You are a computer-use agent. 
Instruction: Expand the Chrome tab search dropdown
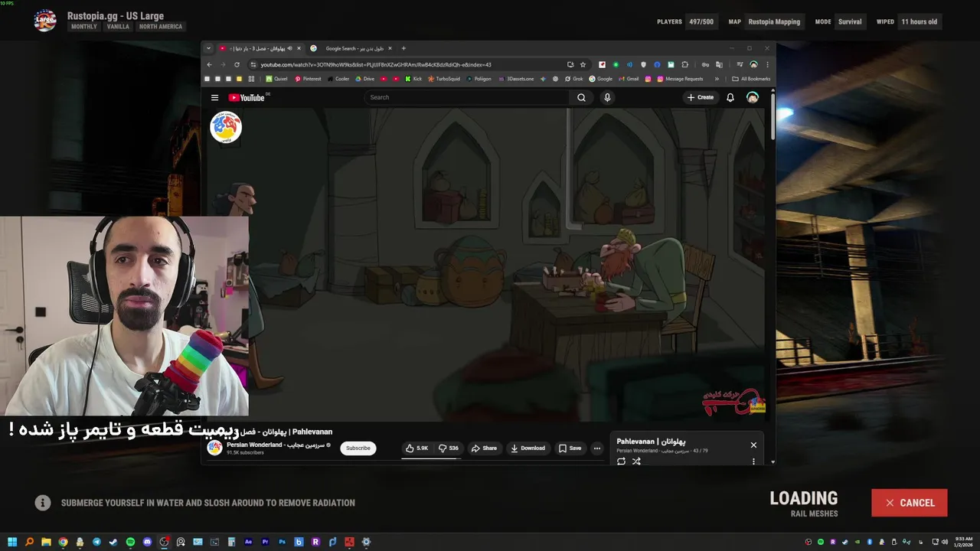[x=208, y=48]
